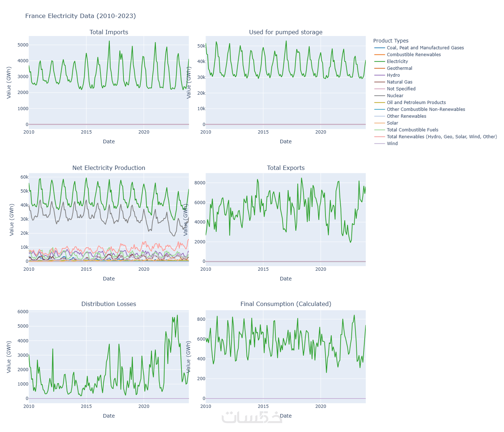This screenshot has height=432, width=504.
Task: Hide Oil and Petroleum Products series
Action: 416,103
